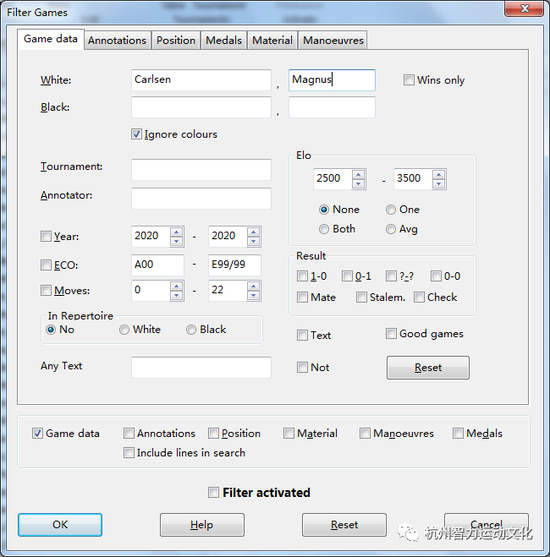Decrease the minimum Moves spinner
This screenshot has width=550, height=557.
coord(177,296)
